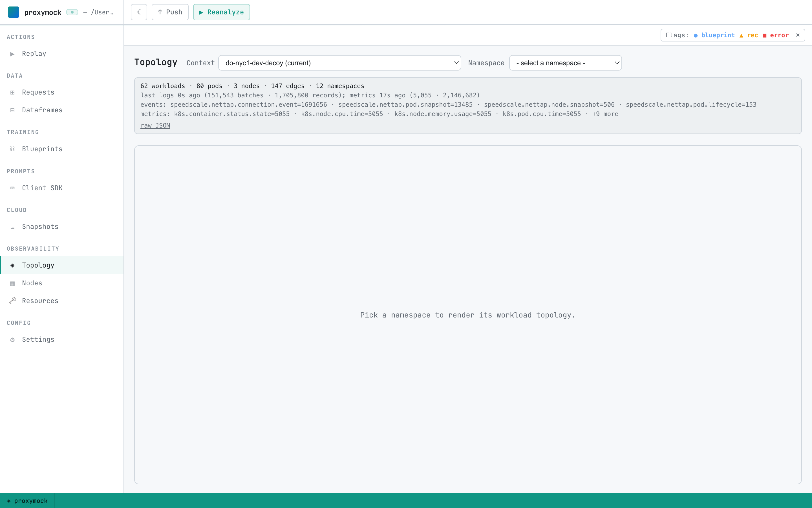
Task: Select Topology in the sidebar
Action: [62, 265]
